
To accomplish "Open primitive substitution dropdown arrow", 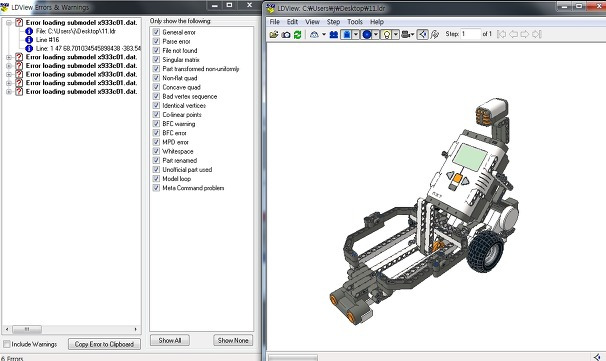I will point(376,35).
